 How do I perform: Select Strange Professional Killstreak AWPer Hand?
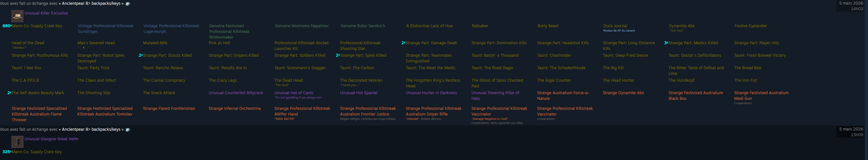(302, 111)
